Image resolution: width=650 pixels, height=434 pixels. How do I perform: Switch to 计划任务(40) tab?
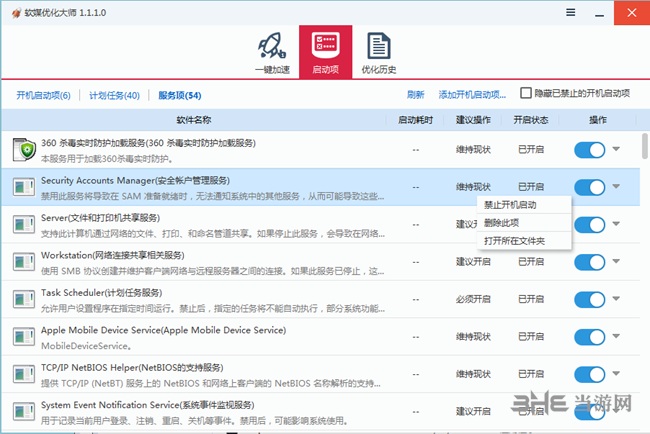point(114,95)
